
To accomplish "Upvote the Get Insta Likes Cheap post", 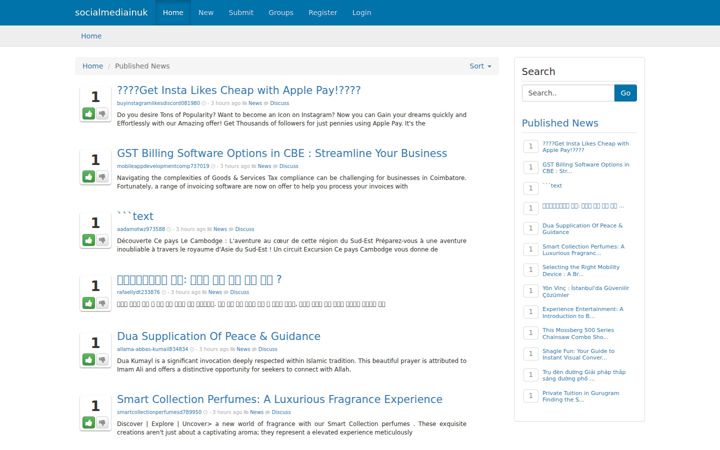I will pos(89,113).
